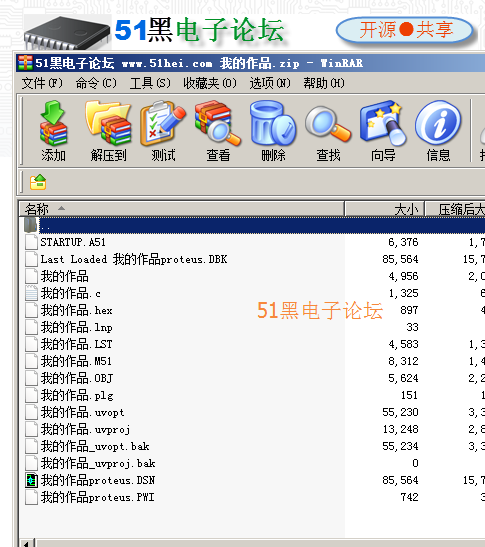Click the left arrow of horizontal scrollbar

point(27,543)
